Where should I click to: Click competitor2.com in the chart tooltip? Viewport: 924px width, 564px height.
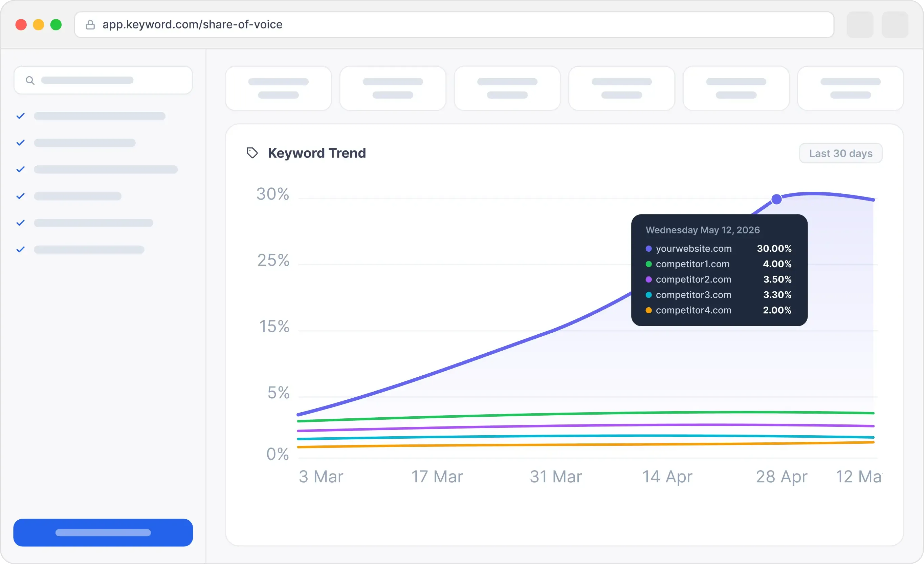pos(693,279)
